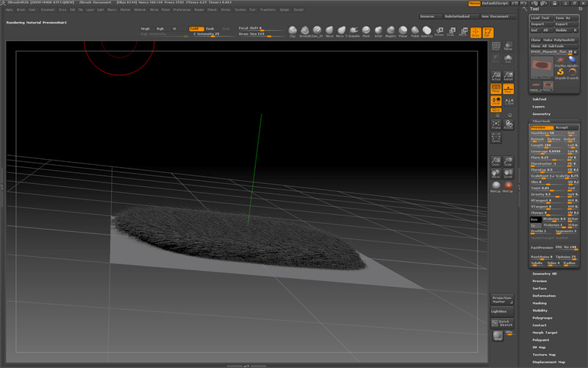This screenshot has height=368, width=588.
Task: Select the Planar brush
Action: click(x=403, y=32)
